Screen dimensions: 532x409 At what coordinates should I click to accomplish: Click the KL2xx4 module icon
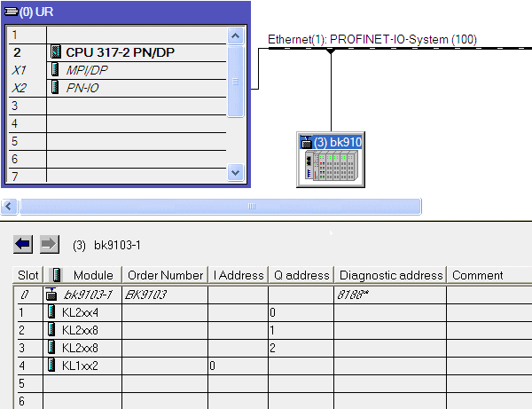51,311
